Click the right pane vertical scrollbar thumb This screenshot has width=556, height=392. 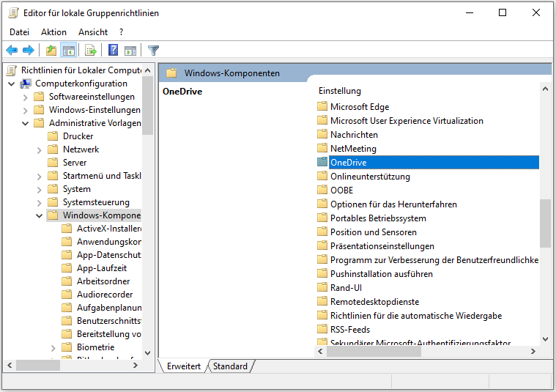(x=544, y=223)
